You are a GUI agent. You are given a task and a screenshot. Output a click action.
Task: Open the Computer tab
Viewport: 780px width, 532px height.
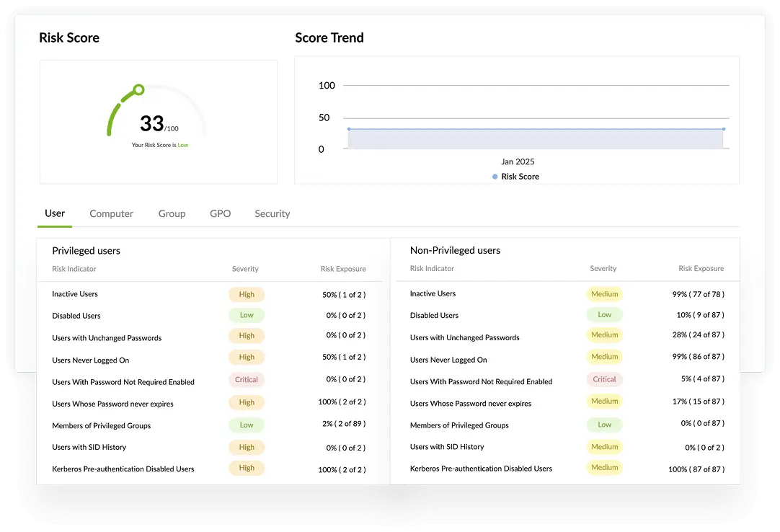tap(112, 213)
